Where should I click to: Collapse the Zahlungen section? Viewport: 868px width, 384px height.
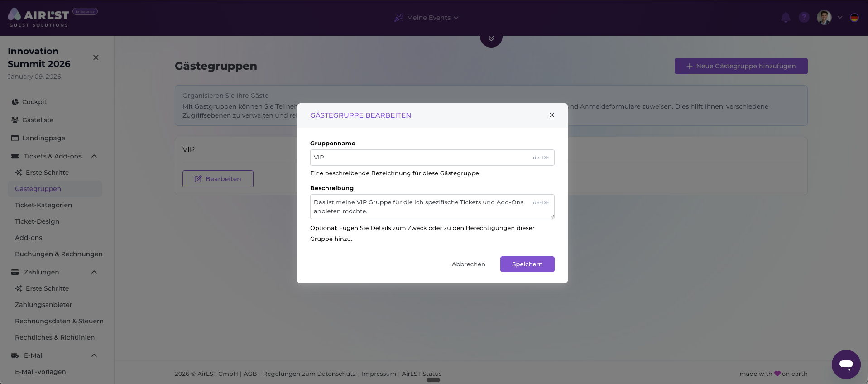pyautogui.click(x=94, y=272)
